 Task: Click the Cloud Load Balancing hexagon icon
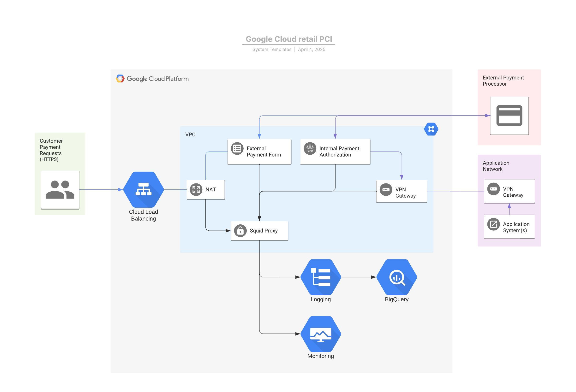143,189
